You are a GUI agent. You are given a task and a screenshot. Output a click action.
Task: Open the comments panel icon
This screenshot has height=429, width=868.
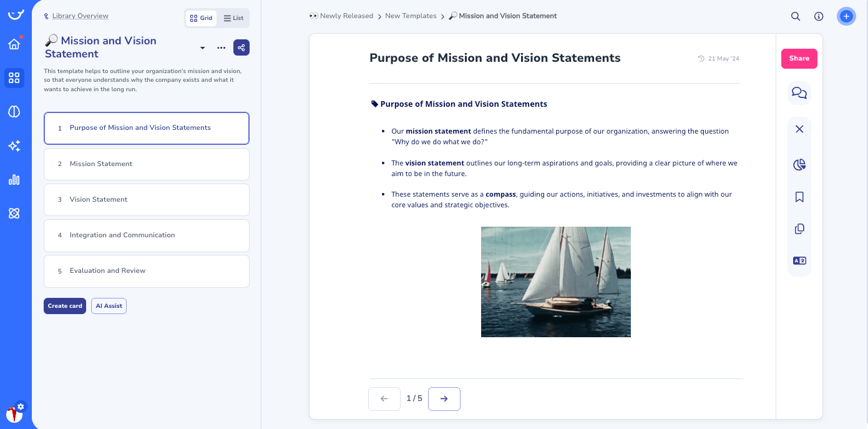[799, 92]
